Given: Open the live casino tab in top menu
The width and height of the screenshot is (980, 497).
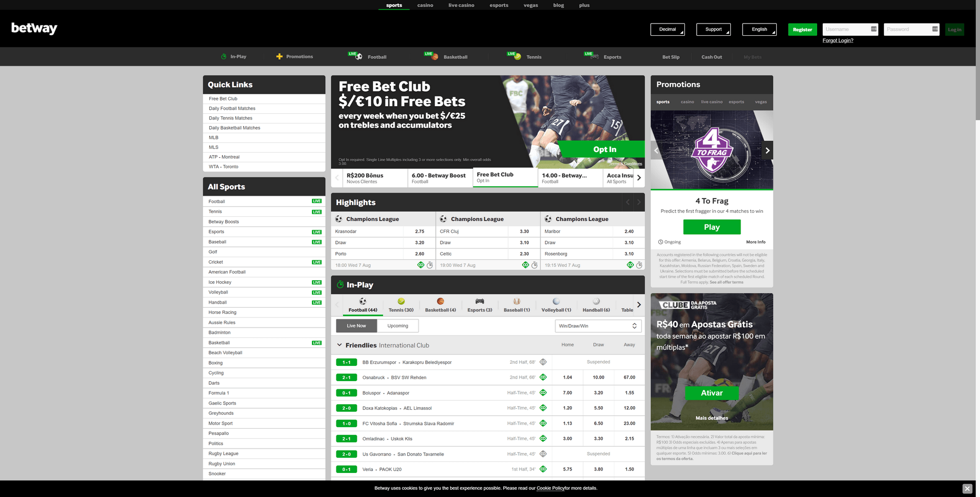Looking at the screenshot, I should (x=461, y=5).
